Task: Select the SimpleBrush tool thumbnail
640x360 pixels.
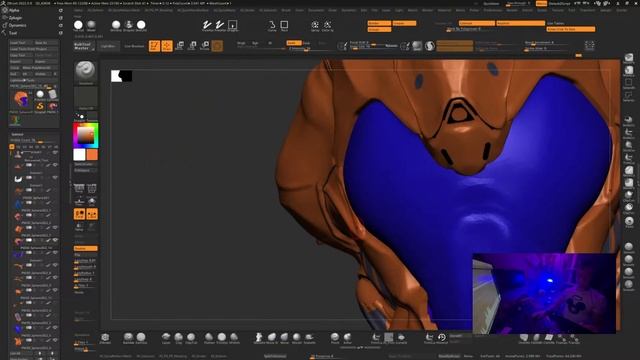Action: pos(40,107)
